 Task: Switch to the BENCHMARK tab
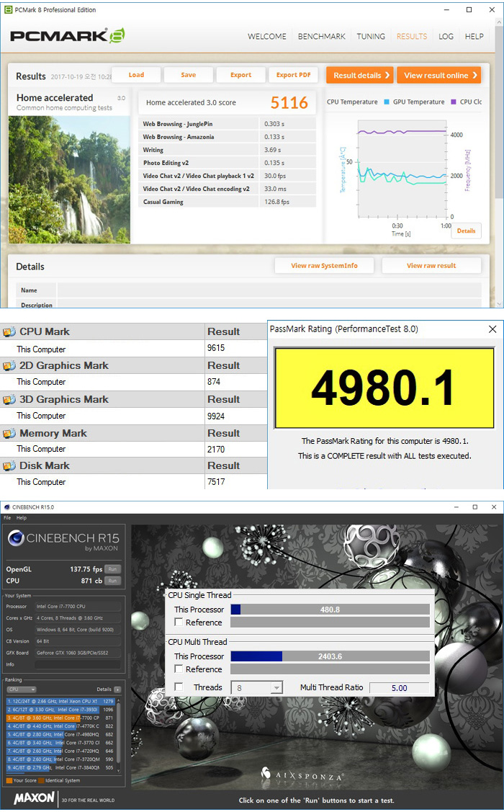(321, 36)
